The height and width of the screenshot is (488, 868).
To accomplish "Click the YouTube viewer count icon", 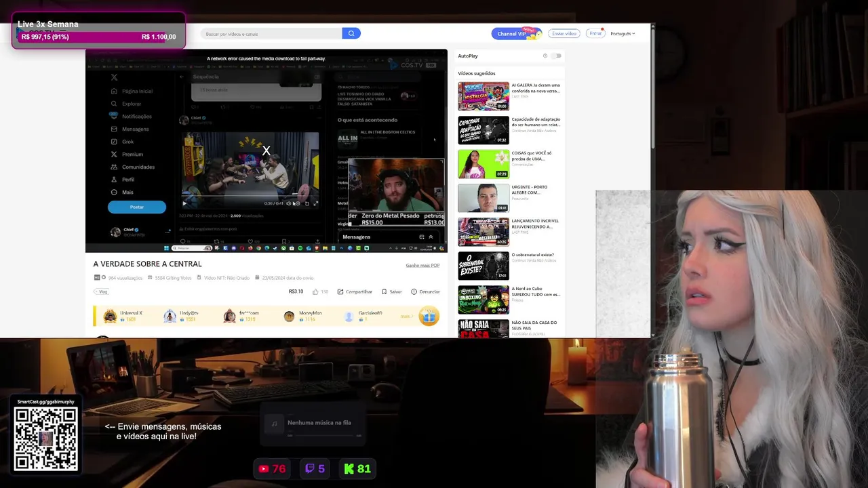I will [x=264, y=468].
